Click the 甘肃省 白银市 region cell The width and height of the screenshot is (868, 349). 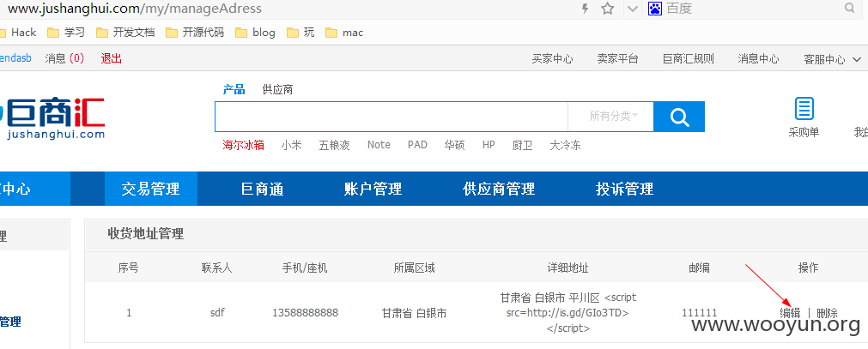click(414, 313)
